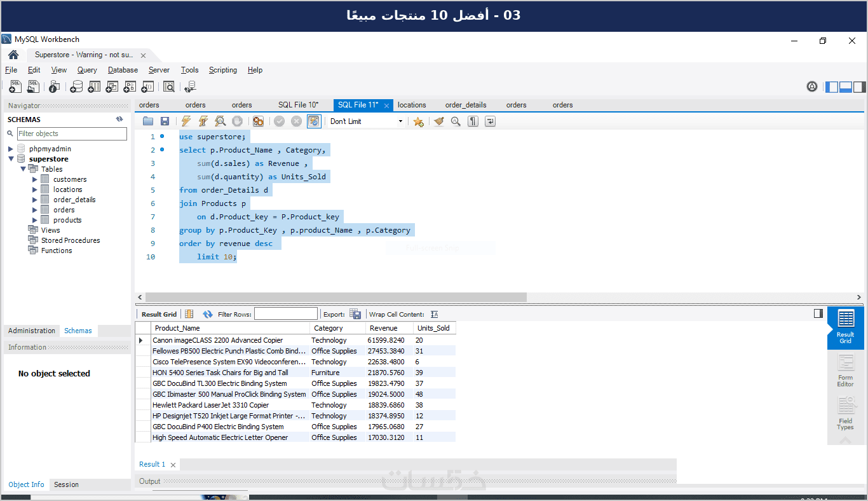Viewport: 868px width, 501px height.
Task: Open the Form Editor view
Action: pyautogui.click(x=845, y=371)
